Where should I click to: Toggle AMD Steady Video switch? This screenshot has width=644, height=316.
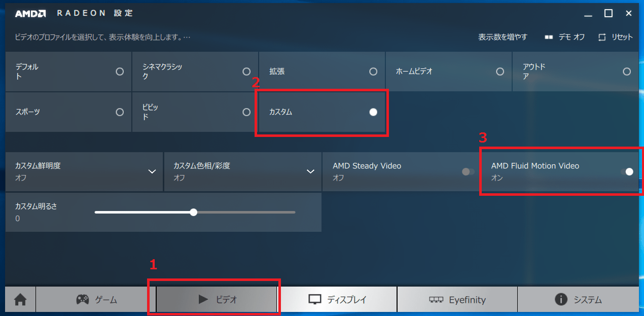(468, 172)
